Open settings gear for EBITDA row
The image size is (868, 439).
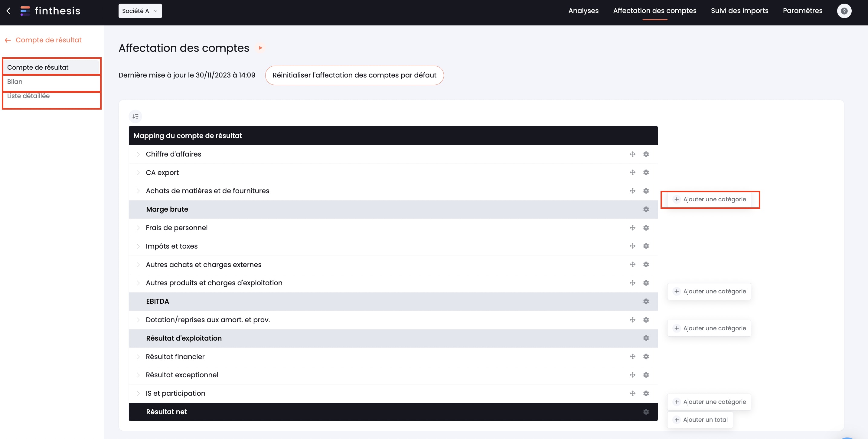[x=646, y=301]
